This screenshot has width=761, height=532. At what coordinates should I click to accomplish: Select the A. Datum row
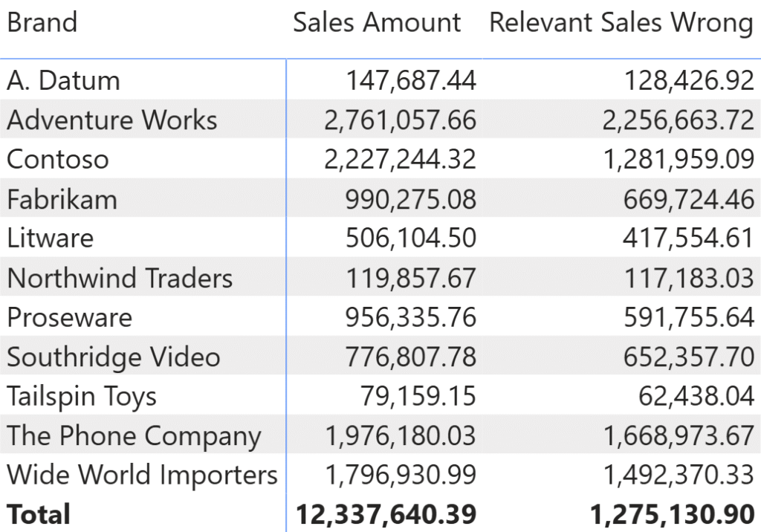[x=63, y=80]
